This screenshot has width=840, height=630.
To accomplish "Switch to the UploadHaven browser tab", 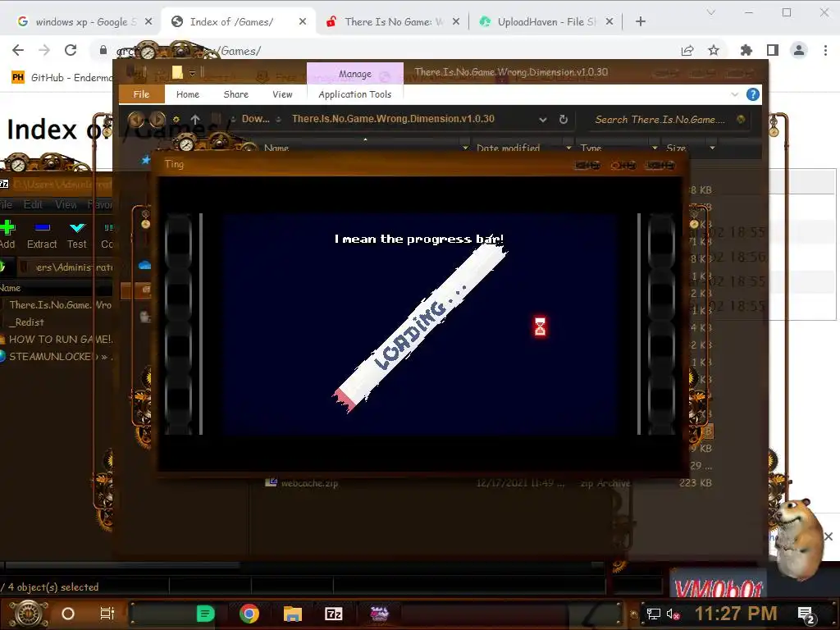I will tap(546, 21).
